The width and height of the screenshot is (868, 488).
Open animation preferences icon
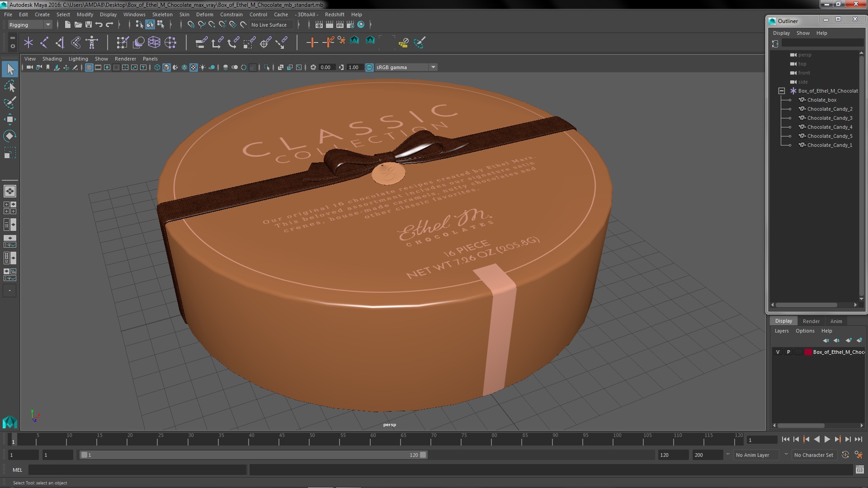click(x=859, y=455)
